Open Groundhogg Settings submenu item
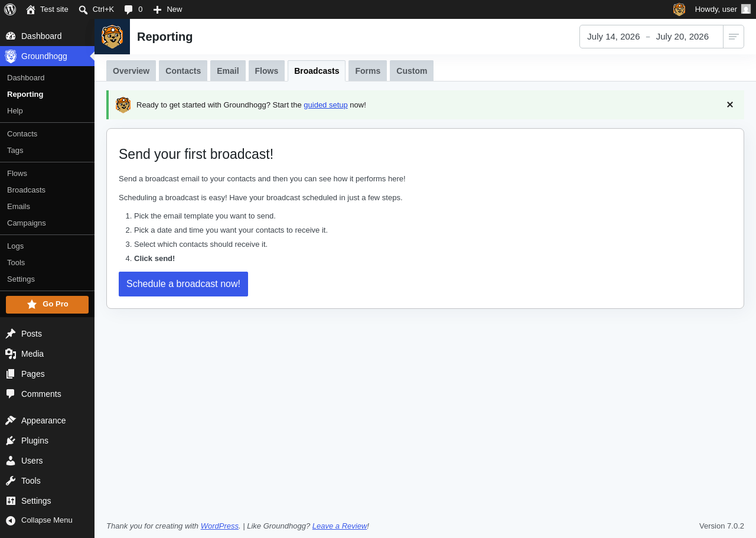This screenshot has width=756, height=538. point(47,279)
